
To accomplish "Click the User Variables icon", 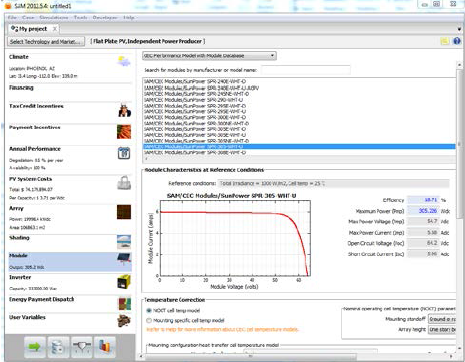I will tap(124, 321).
